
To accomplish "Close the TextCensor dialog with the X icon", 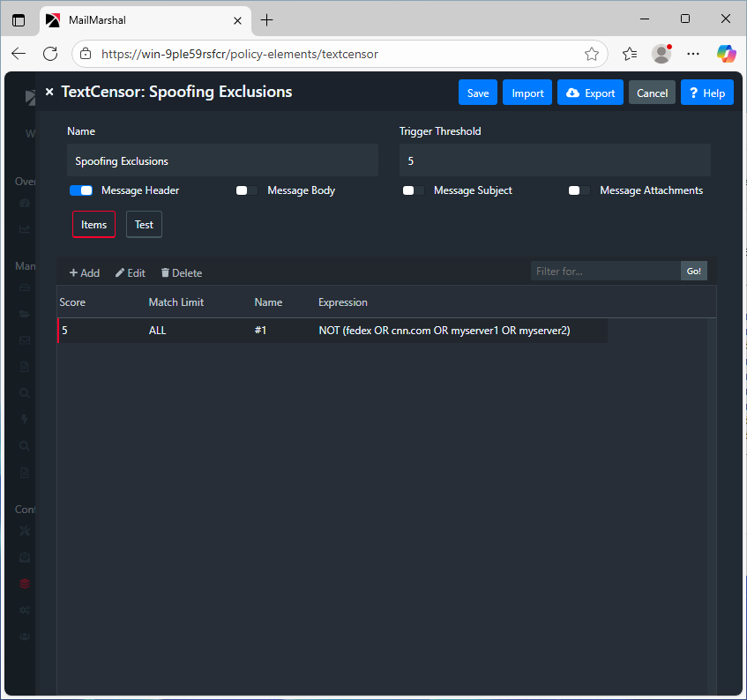I will tap(49, 92).
